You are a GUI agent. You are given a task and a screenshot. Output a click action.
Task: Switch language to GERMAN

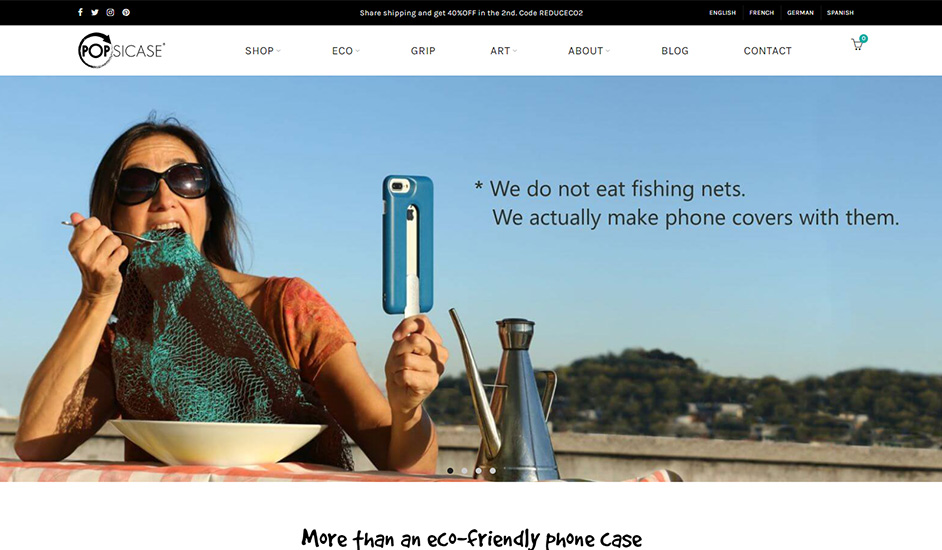pyautogui.click(x=800, y=13)
